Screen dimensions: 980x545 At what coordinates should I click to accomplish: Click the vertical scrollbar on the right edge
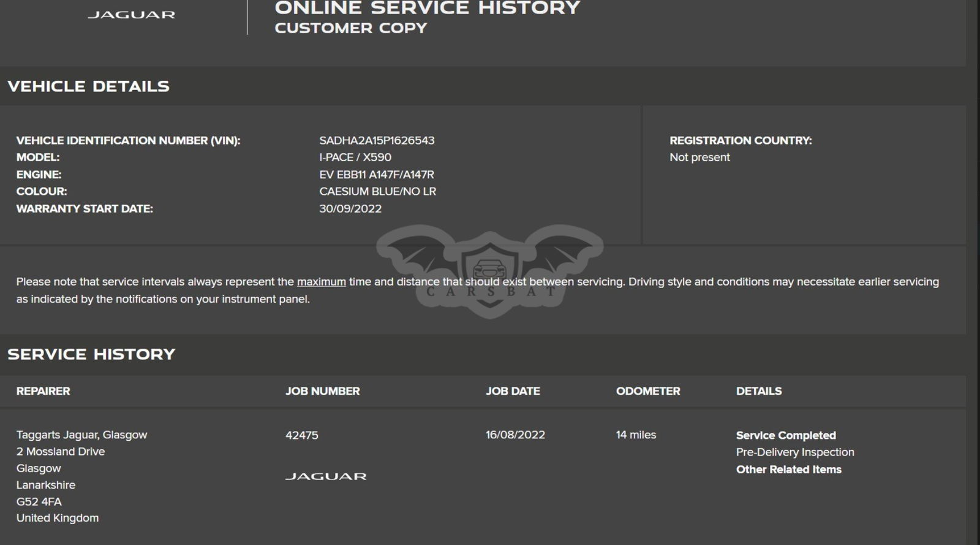[973, 272]
